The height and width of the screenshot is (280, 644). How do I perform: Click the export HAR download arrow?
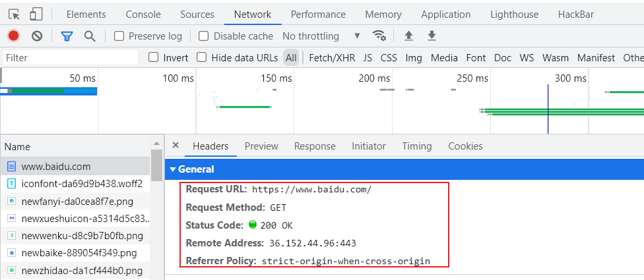point(432,36)
